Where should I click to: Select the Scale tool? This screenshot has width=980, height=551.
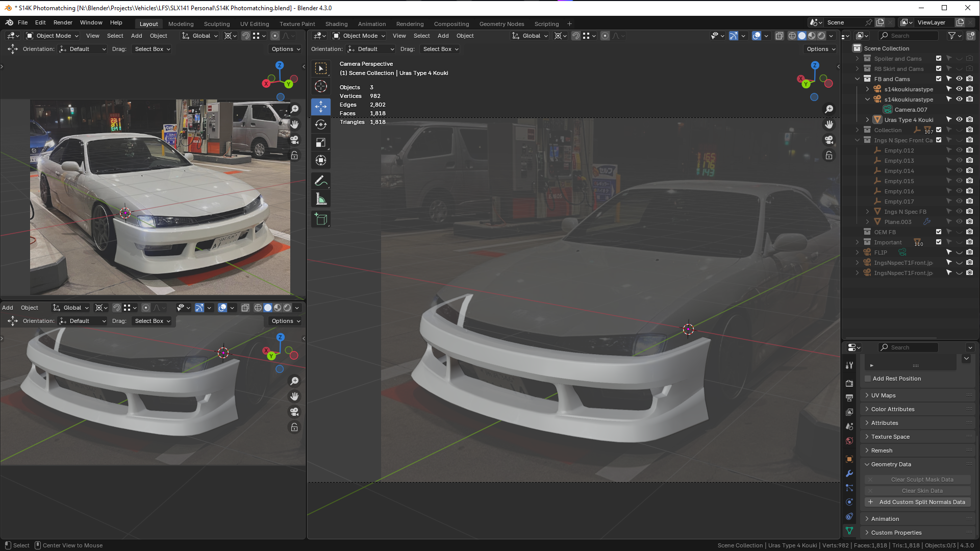point(320,143)
